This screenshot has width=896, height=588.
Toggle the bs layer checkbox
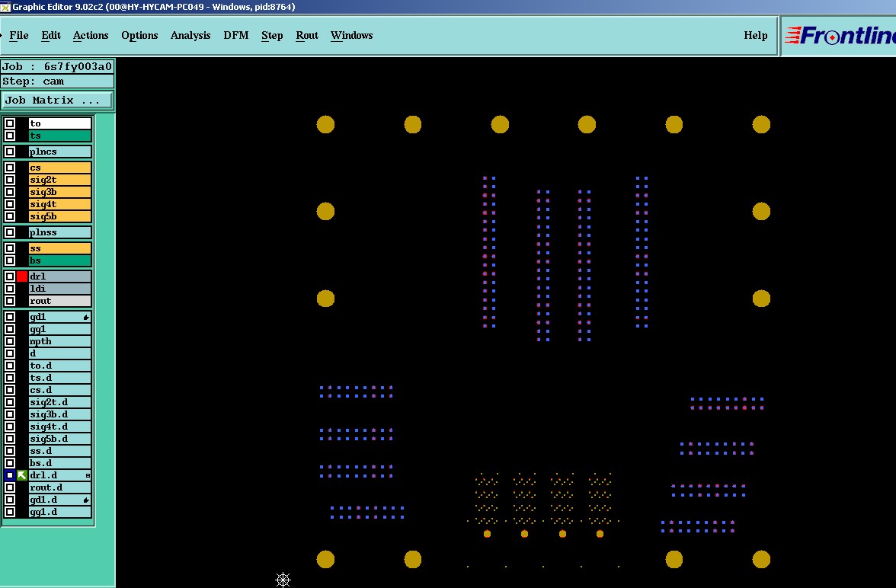click(x=10, y=260)
